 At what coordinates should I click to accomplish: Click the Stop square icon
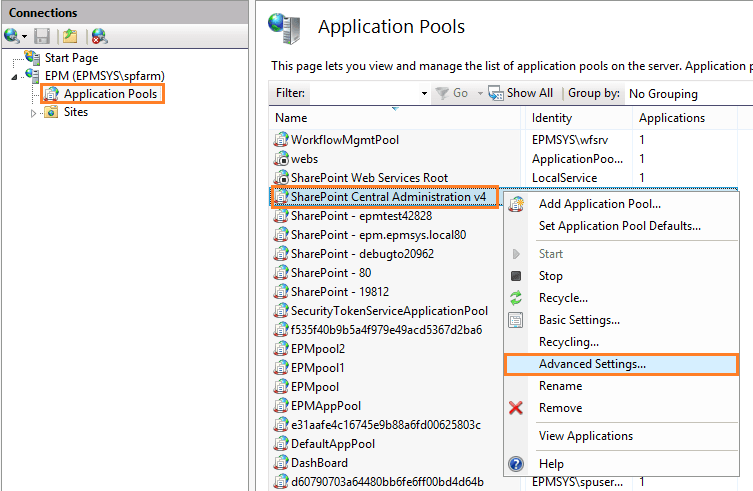pos(516,276)
